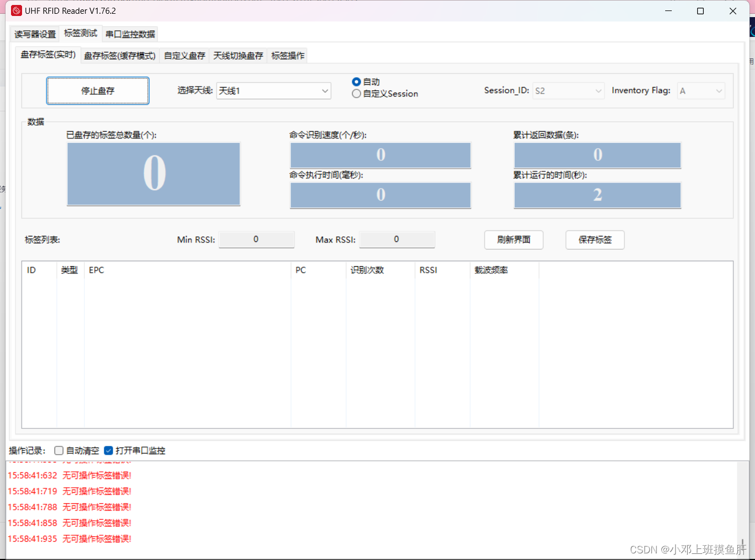Screen dimensions: 755x560
Task: Switch to 盘存标签(缓存模式) sub-tab
Action: tap(120, 56)
